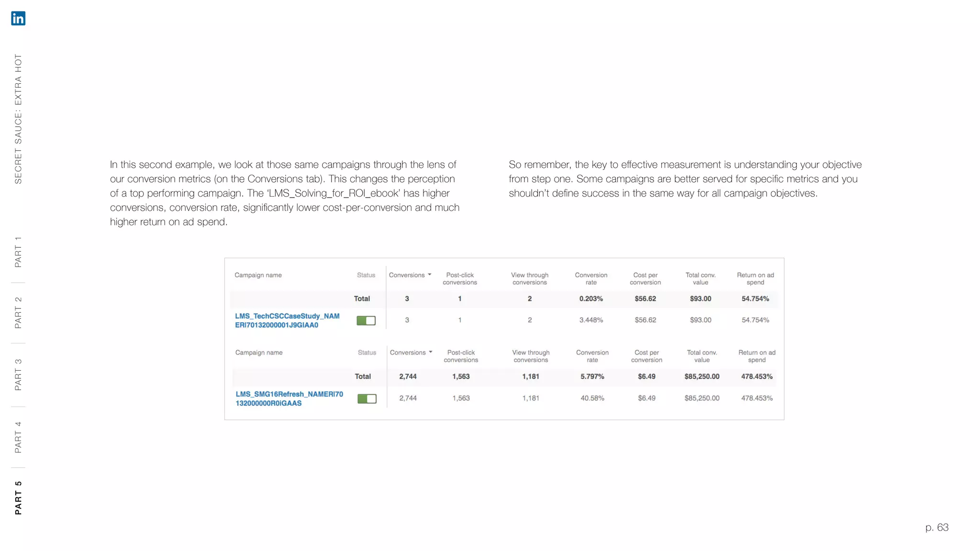Image resolution: width=980 pixels, height=551 pixels.
Task: Jump to Part 2 section
Action: coord(18,313)
